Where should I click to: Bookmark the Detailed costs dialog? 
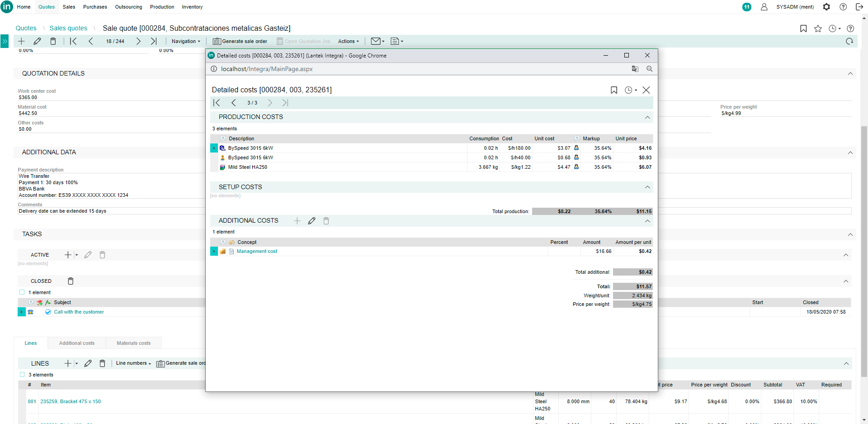tap(613, 90)
